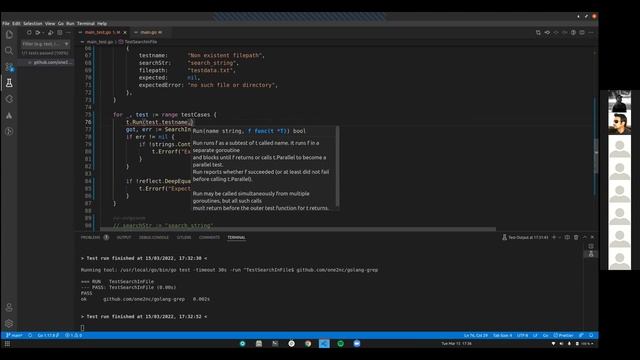Close the terminal panel
The height and width of the screenshot is (360, 640).
[x=592, y=237]
